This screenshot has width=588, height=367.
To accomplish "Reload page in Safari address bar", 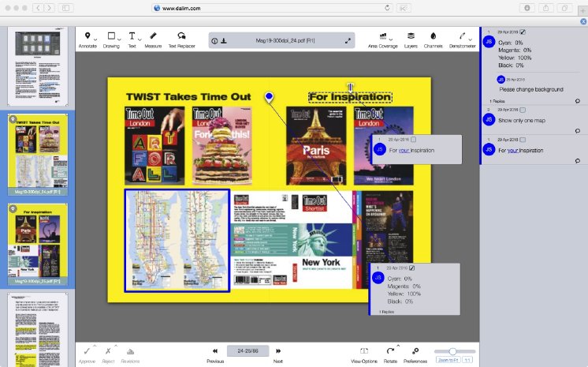I will point(387,8).
